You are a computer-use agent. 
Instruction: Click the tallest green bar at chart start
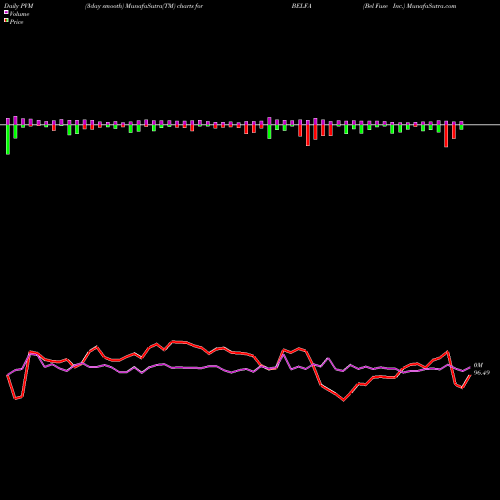coord(8,139)
